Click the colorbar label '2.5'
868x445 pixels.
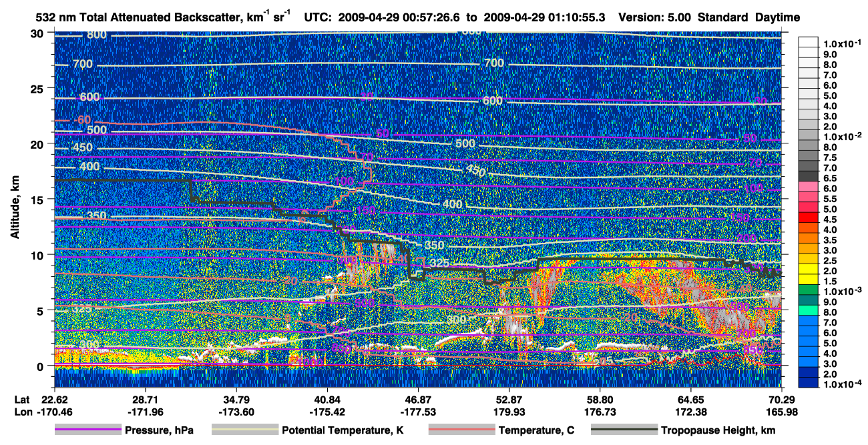click(x=831, y=260)
